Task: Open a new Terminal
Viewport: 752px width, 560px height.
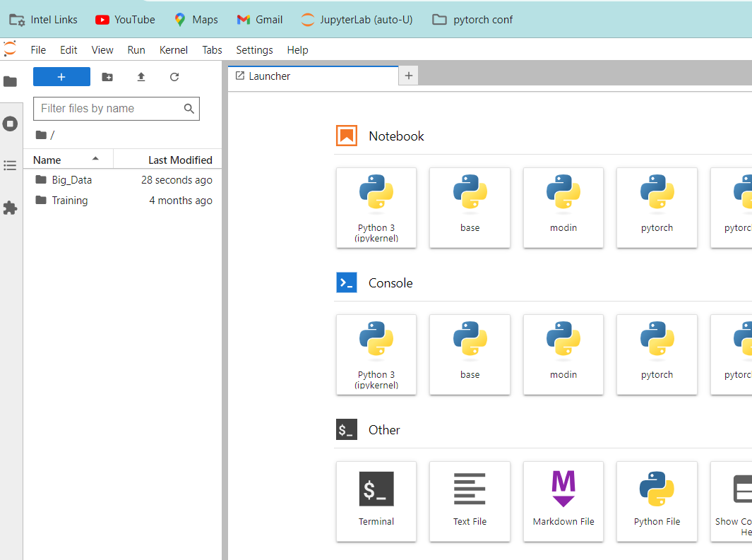Action: point(376,501)
